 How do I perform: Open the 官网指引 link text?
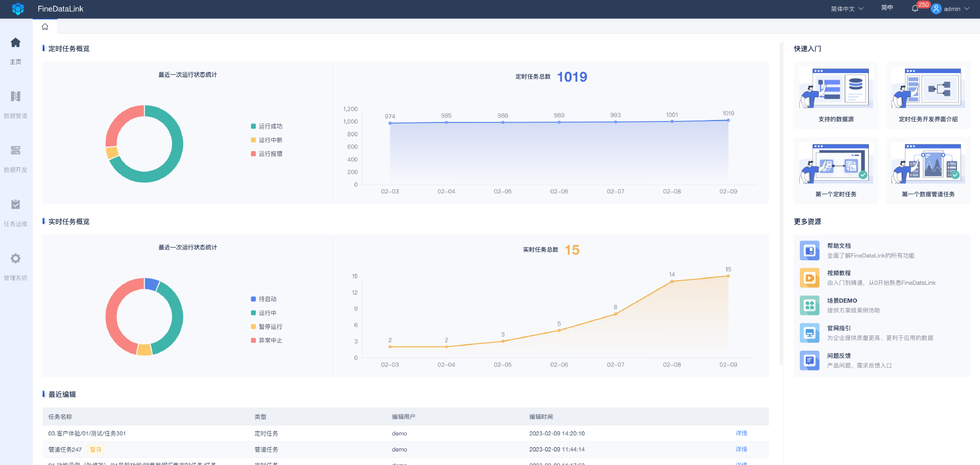839,329
